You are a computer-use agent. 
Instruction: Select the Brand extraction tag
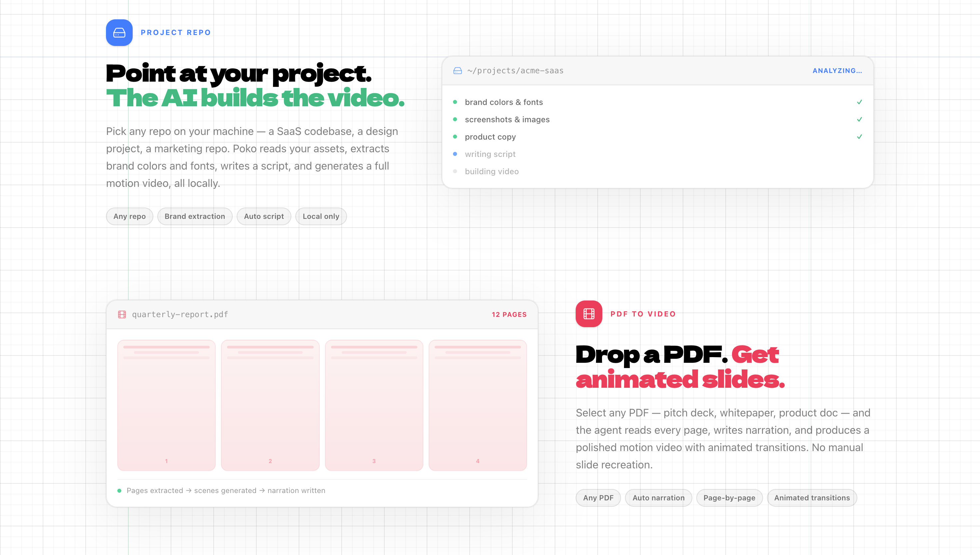[x=195, y=217]
